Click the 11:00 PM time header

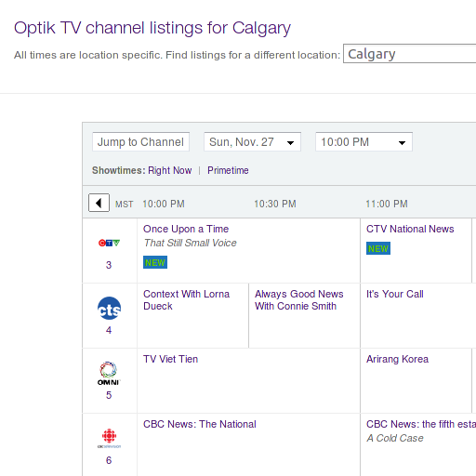point(387,204)
